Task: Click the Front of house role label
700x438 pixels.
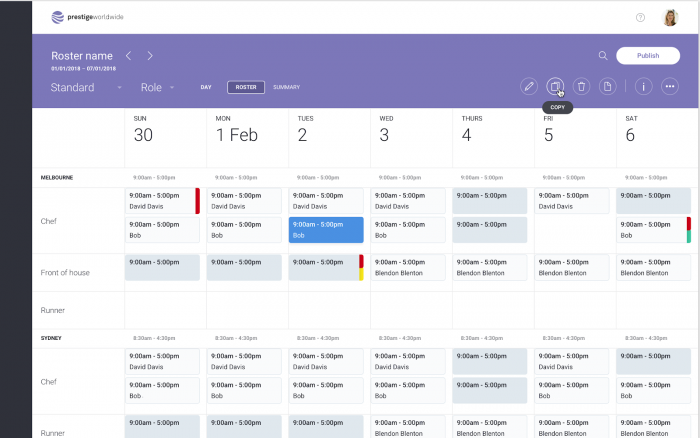Action: (65, 273)
